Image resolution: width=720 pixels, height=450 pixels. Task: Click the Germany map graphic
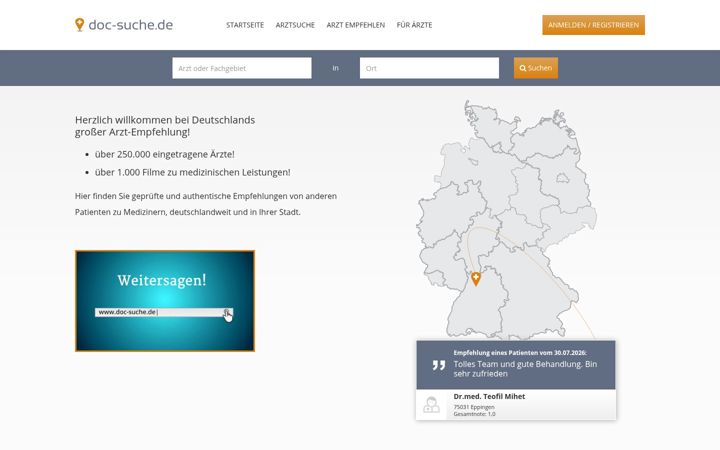coord(507,220)
